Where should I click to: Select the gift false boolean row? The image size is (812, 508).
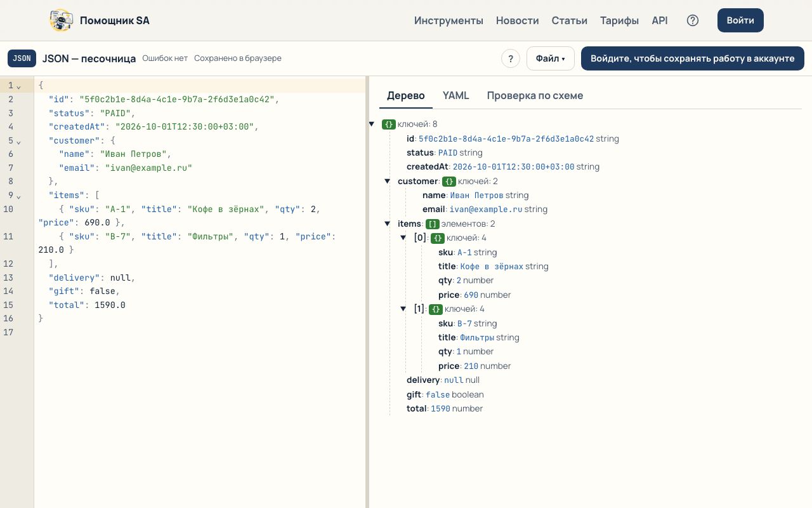coord(445,395)
